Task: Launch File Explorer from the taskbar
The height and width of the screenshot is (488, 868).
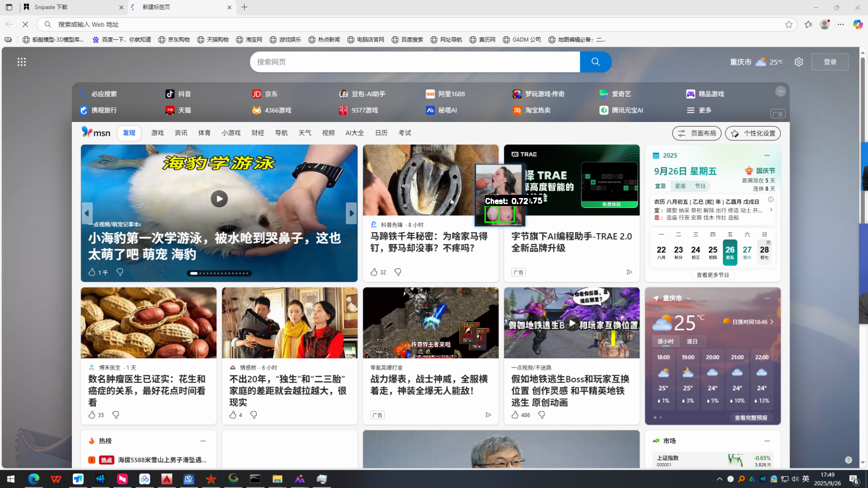Action: [277, 479]
